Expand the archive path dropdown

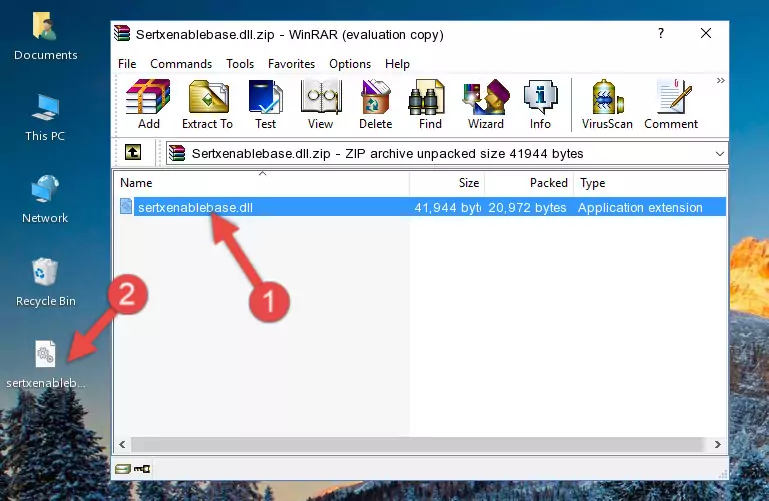[x=719, y=153]
